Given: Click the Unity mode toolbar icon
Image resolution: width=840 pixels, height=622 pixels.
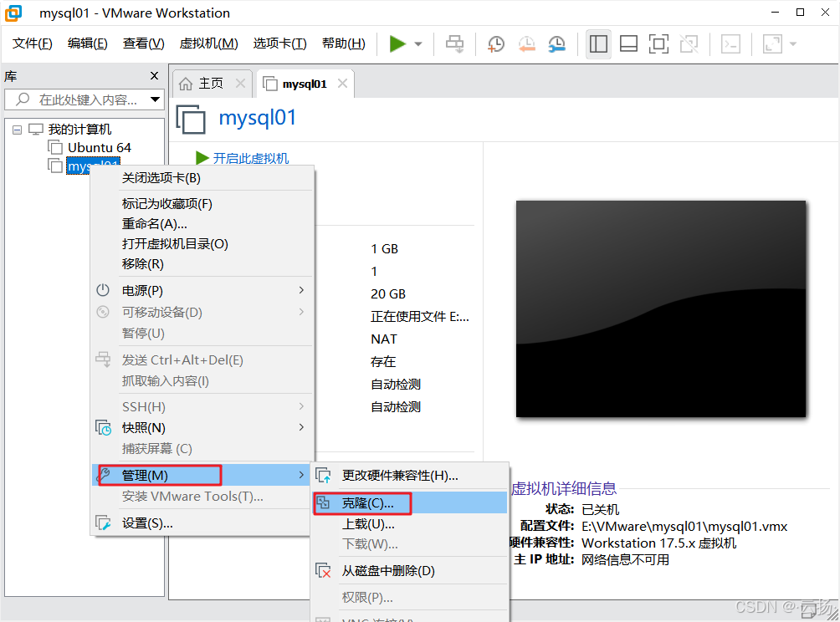Looking at the screenshot, I should [689, 44].
